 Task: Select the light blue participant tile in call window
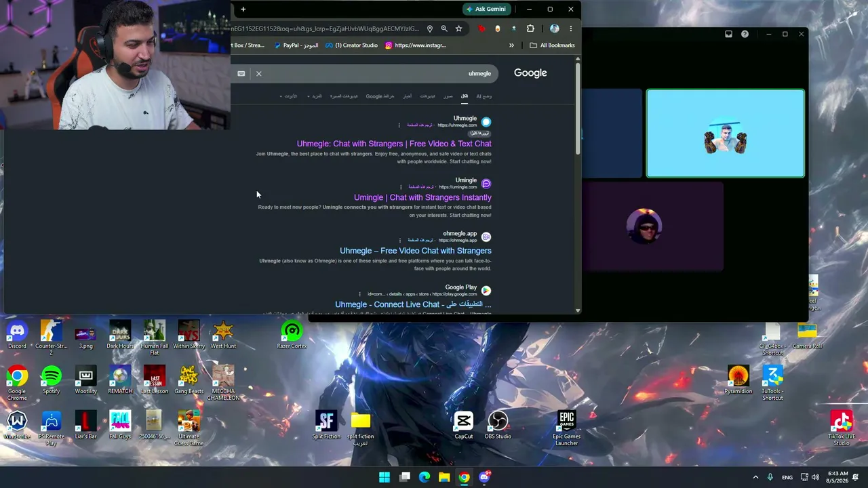pyautogui.click(x=726, y=134)
